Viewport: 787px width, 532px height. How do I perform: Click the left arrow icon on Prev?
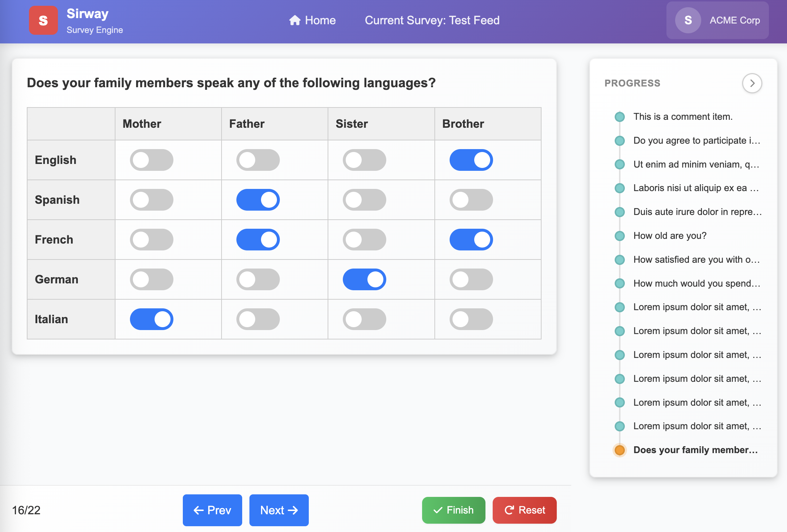click(198, 510)
